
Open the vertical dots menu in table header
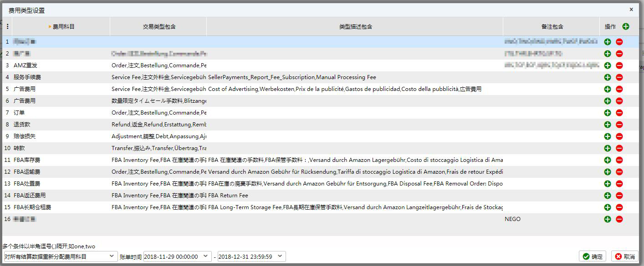point(7,26)
